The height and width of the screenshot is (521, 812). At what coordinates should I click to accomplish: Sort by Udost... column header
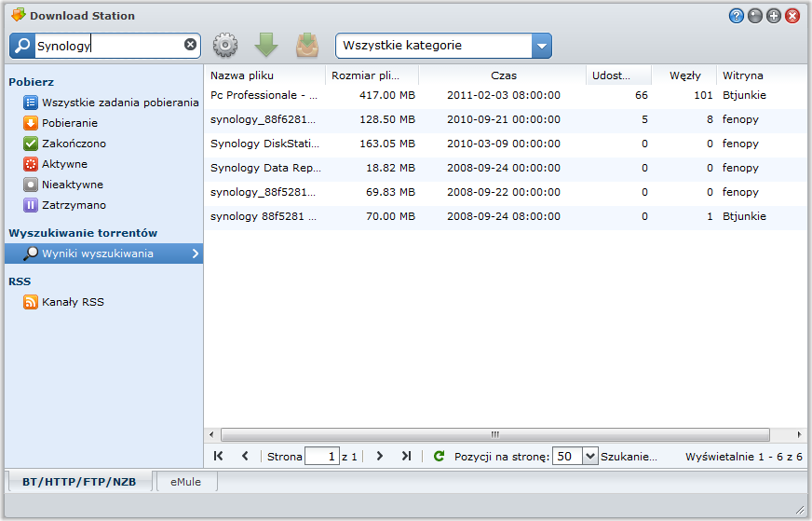pyautogui.click(x=619, y=75)
